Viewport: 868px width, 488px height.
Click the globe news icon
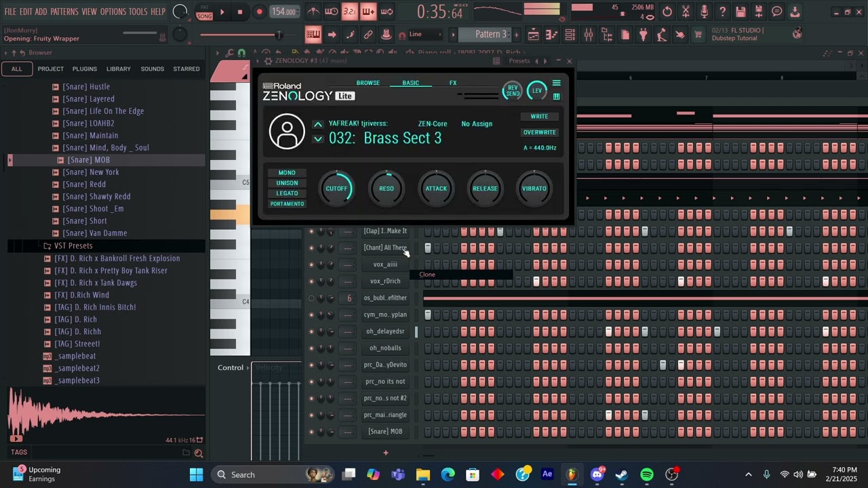[797, 33]
